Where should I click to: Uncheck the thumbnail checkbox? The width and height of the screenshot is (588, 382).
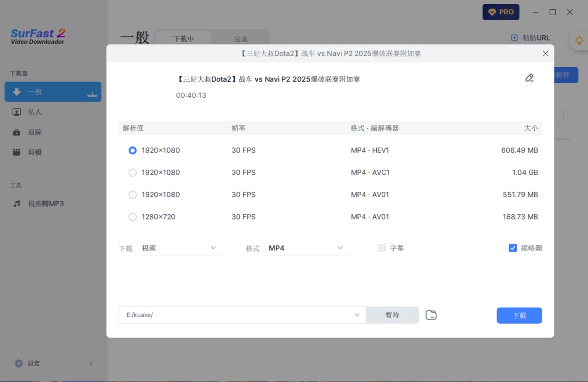click(513, 248)
